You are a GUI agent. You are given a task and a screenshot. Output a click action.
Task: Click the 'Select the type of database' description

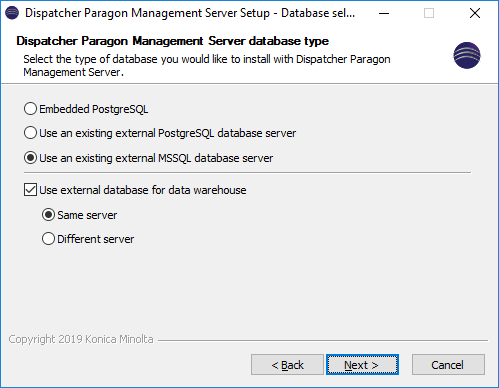(x=207, y=65)
